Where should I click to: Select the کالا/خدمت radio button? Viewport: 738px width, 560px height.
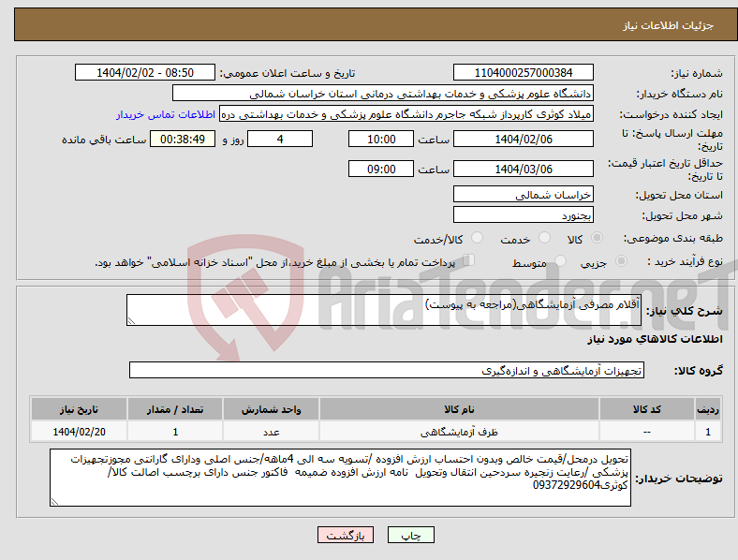coord(478,238)
